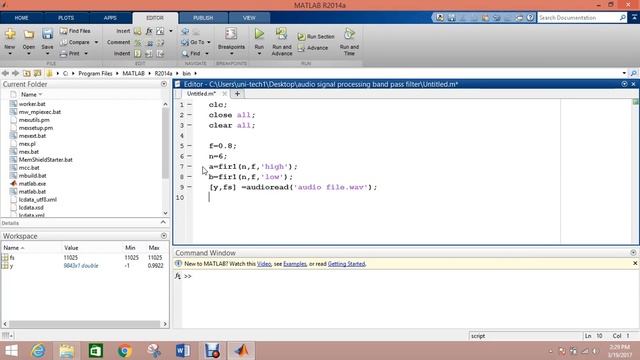
Task: Collapse the Details panel
Action: [163, 222]
